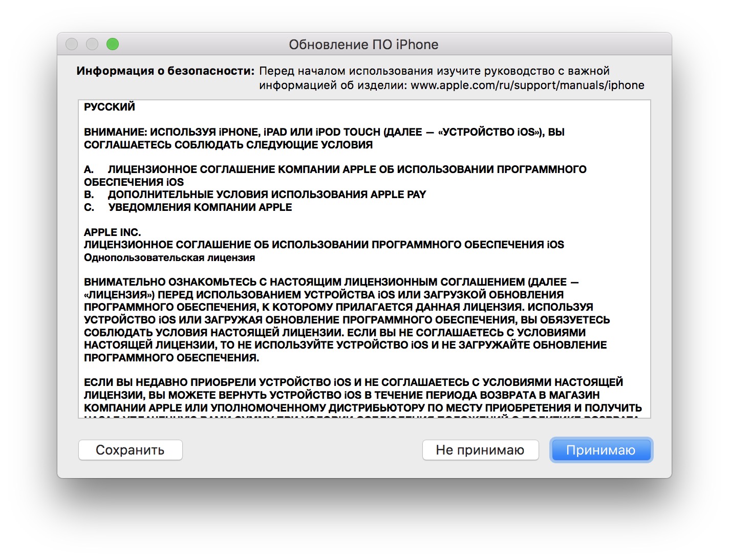729x560 pixels.
Task: Click the www.apple.com/ru/support/manuals/iphone address
Action: click(x=527, y=85)
